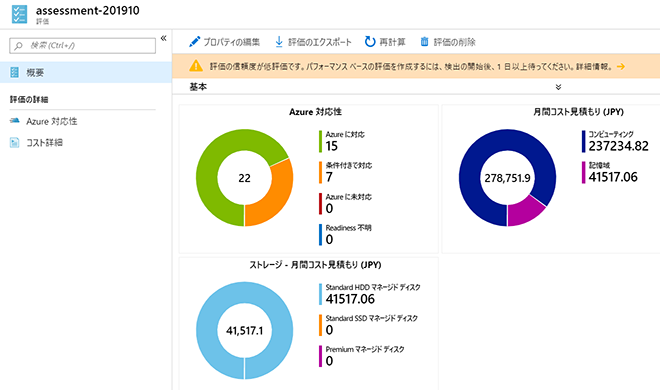The height and width of the screenshot is (390, 660).
Task: Click the warning triangle icon in the banner
Action: click(x=196, y=66)
